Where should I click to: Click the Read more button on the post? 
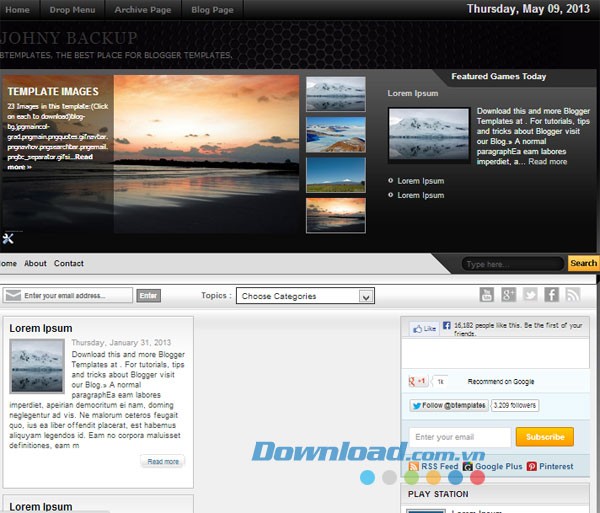click(162, 461)
